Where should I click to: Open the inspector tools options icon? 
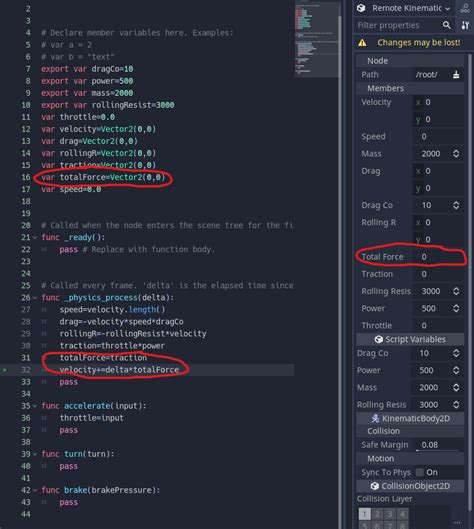[465, 25]
